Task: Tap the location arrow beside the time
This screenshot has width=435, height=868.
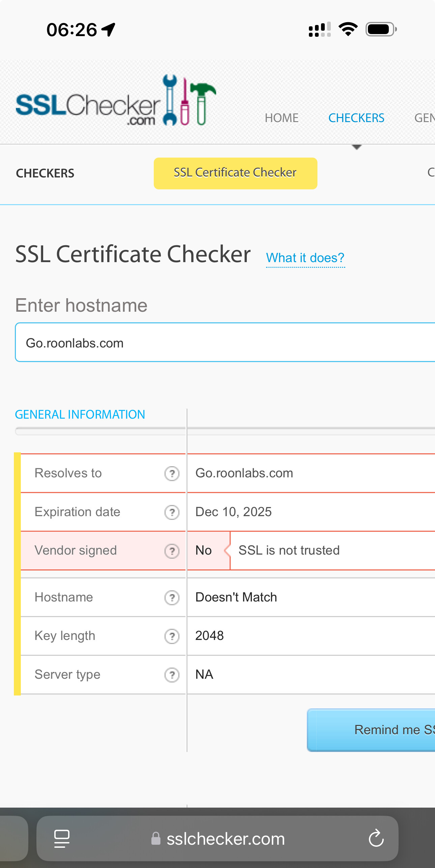Action: point(109,30)
